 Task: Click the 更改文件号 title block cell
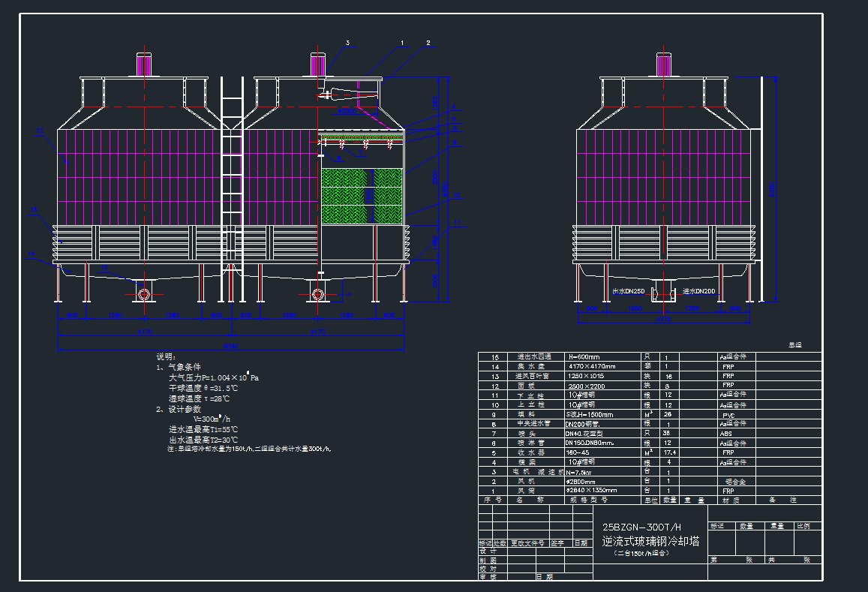point(529,542)
